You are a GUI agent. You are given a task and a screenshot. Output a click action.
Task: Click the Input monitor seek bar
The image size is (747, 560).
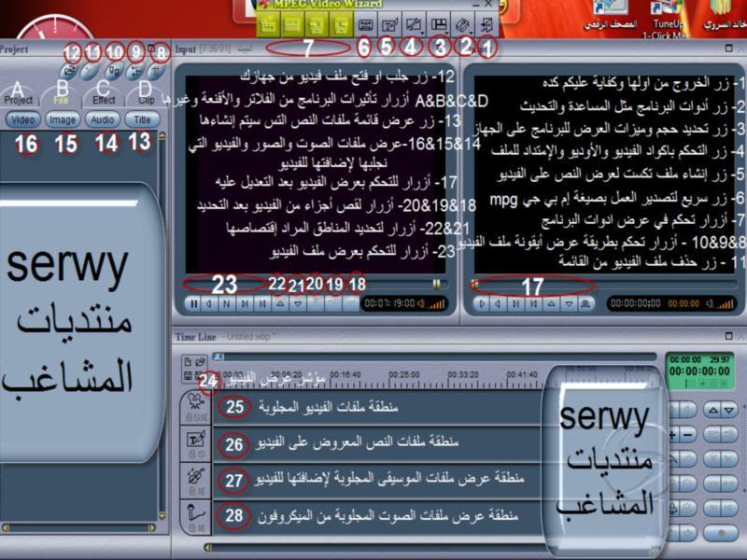pos(308,282)
